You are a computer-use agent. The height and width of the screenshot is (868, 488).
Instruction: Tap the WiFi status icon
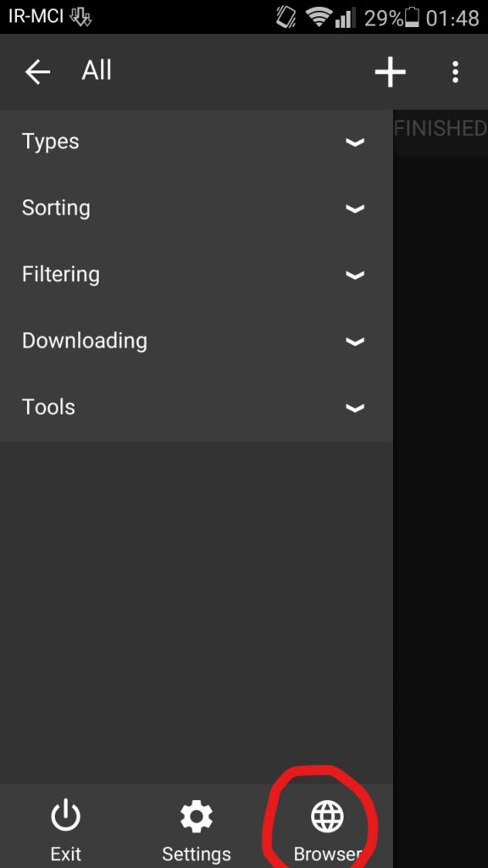319,18
